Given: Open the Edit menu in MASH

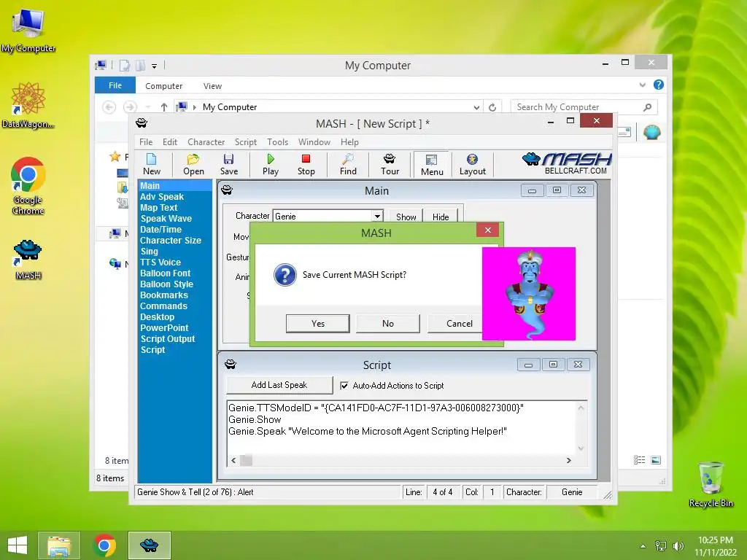Looking at the screenshot, I should click(x=169, y=142).
